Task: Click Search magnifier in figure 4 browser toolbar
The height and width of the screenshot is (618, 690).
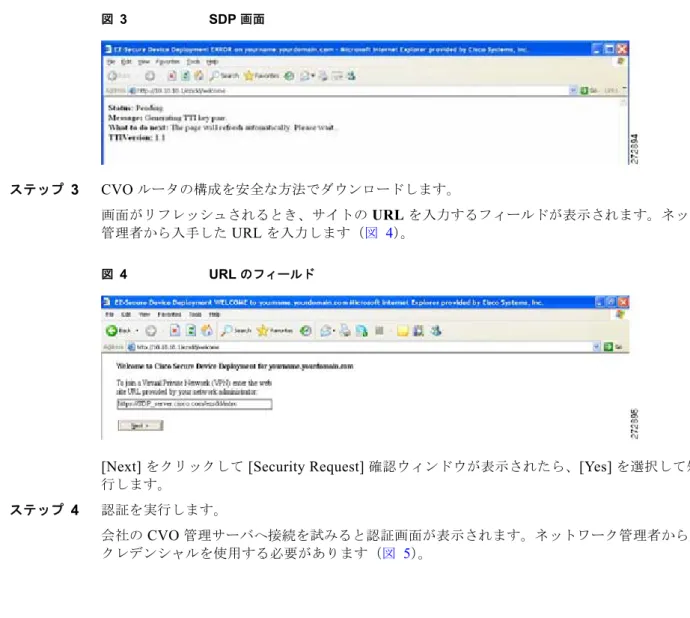Action: click(227, 330)
